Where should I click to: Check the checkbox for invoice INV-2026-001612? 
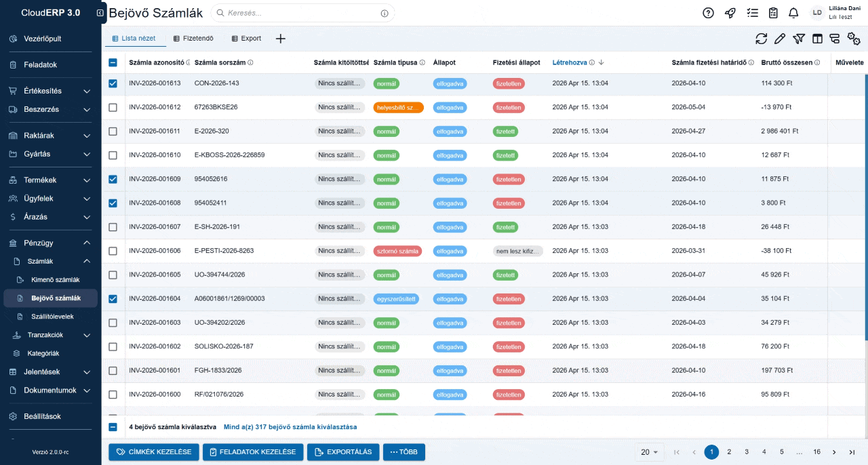tap(113, 107)
